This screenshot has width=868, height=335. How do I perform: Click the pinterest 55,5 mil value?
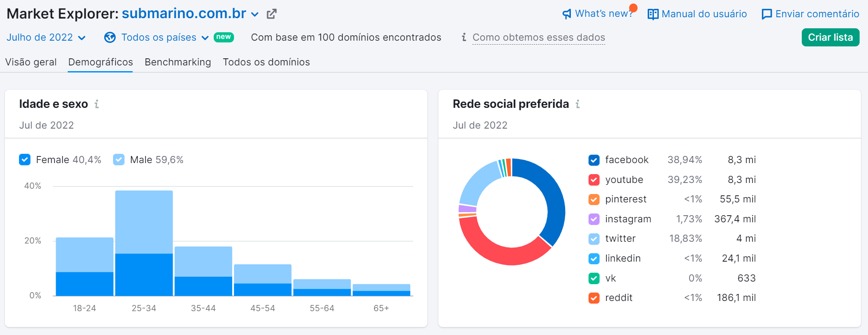click(x=738, y=199)
